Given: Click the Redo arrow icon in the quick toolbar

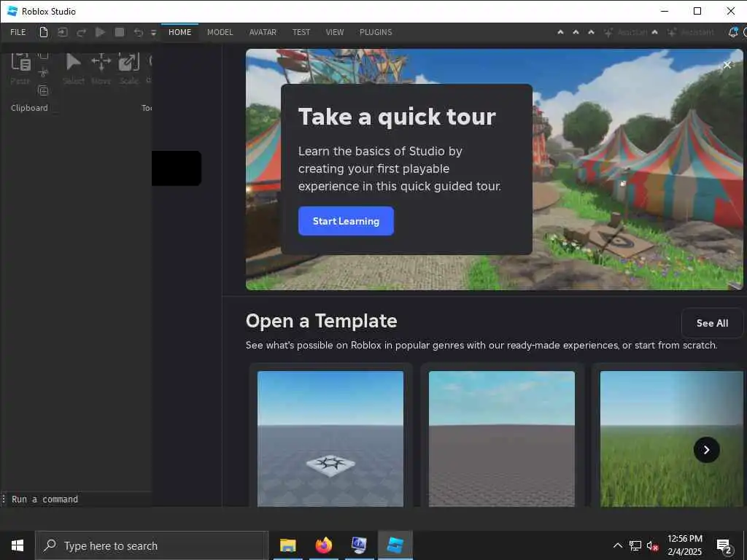Looking at the screenshot, I should pyautogui.click(x=82, y=32).
